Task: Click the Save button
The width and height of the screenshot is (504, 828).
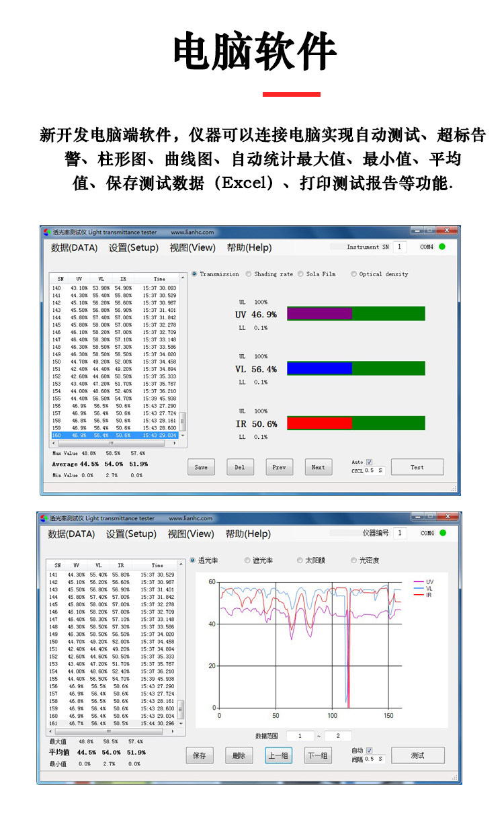Action: (201, 468)
